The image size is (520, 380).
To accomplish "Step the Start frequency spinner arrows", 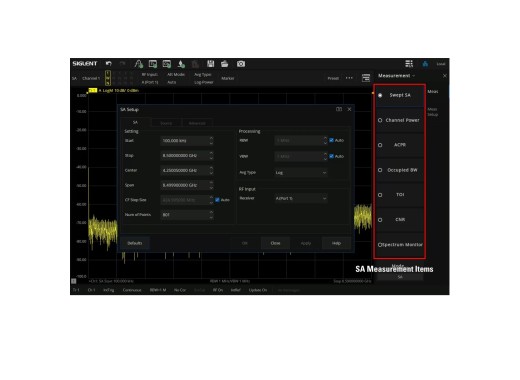I will 211,141.
